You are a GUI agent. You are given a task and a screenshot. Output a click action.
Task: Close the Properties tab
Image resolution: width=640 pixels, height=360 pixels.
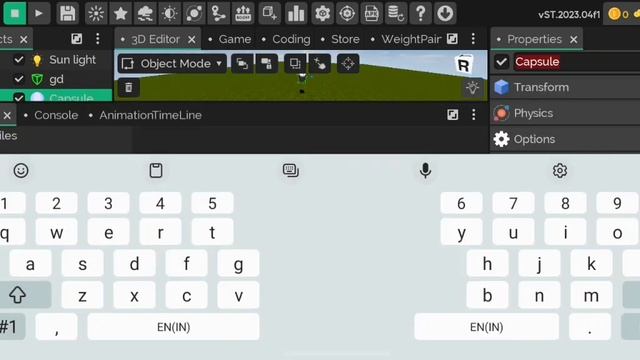pyautogui.click(x=573, y=40)
